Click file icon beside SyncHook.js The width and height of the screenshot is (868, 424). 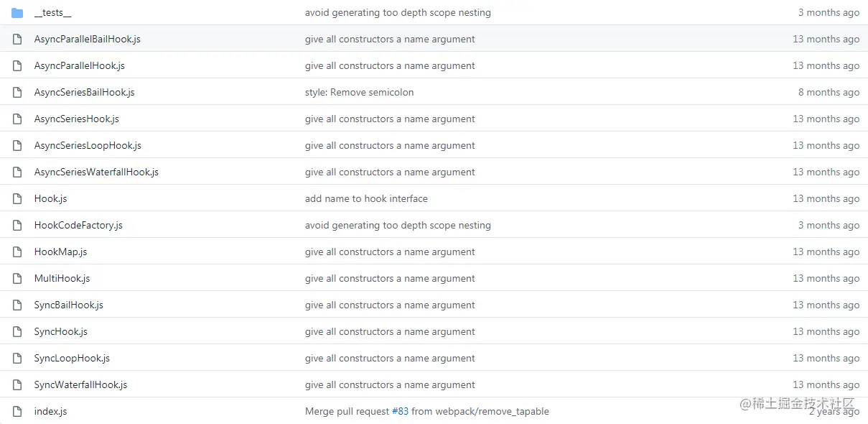17,332
